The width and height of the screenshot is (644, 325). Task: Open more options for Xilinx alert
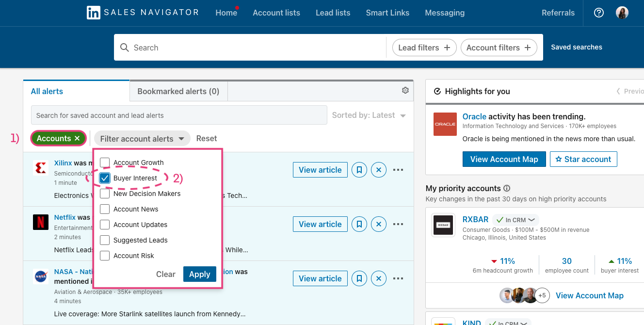398,170
